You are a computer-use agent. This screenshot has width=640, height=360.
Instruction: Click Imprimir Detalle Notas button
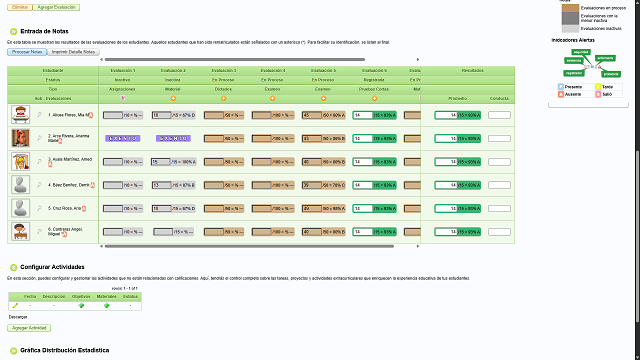(73, 52)
